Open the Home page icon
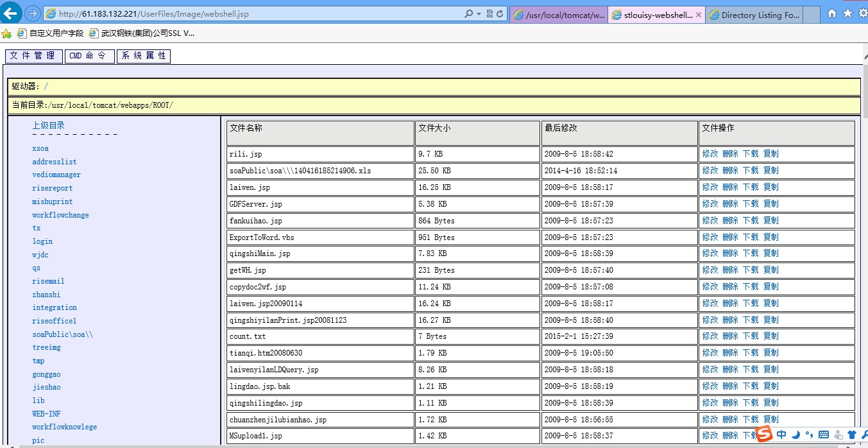The height and width of the screenshot is (448, 868). click(x=832, y=13)
